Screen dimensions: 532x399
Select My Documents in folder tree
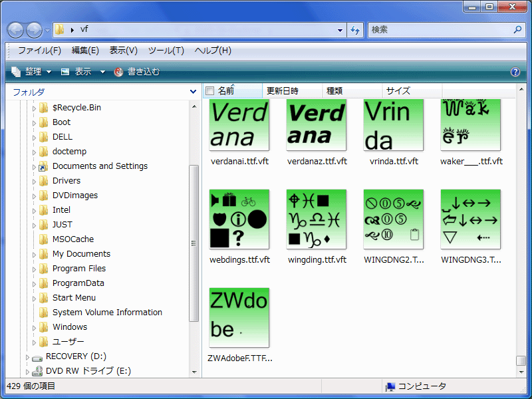81,254
